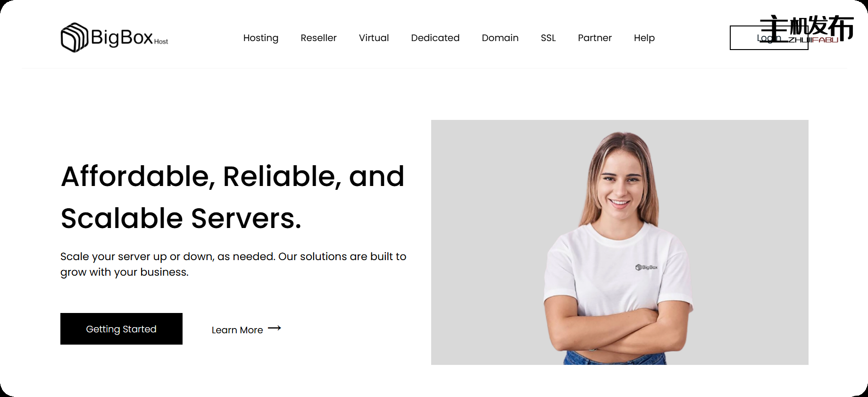Go to the Virtual servers page
Image resolution: width=868 pixels, height=397 pixels.
[x=374, y=38]
